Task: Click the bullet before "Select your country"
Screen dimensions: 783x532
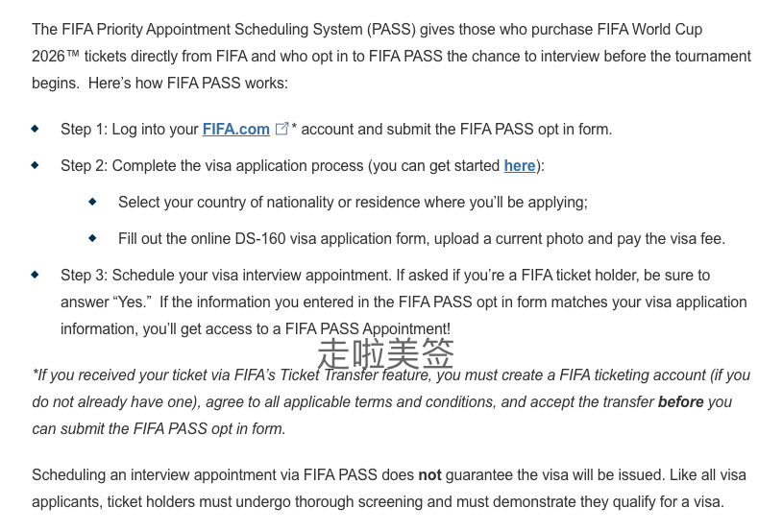Action: pos(93,201)
